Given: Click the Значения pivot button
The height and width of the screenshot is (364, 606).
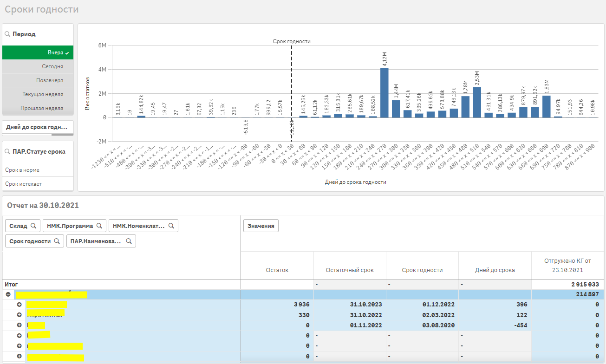Looking at the screenshot, I should [x=261, y=226].
